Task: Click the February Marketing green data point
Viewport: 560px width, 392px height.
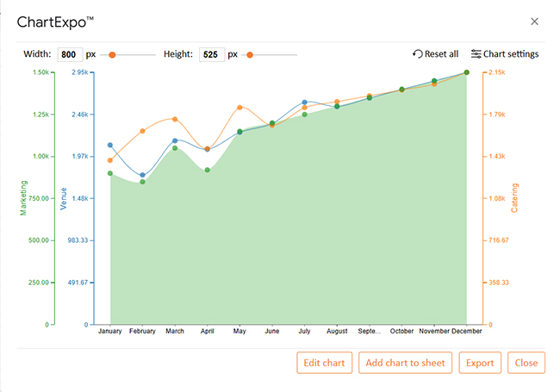Action: coord(142,182)
